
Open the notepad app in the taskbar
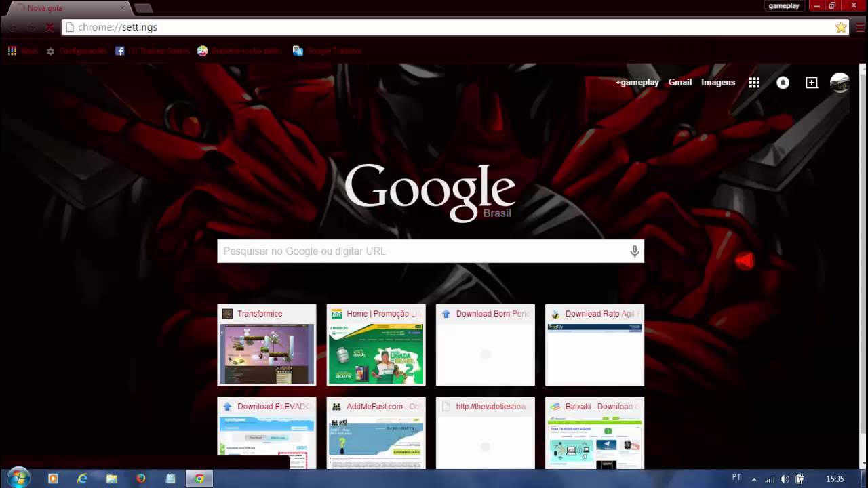coord(170,479)
